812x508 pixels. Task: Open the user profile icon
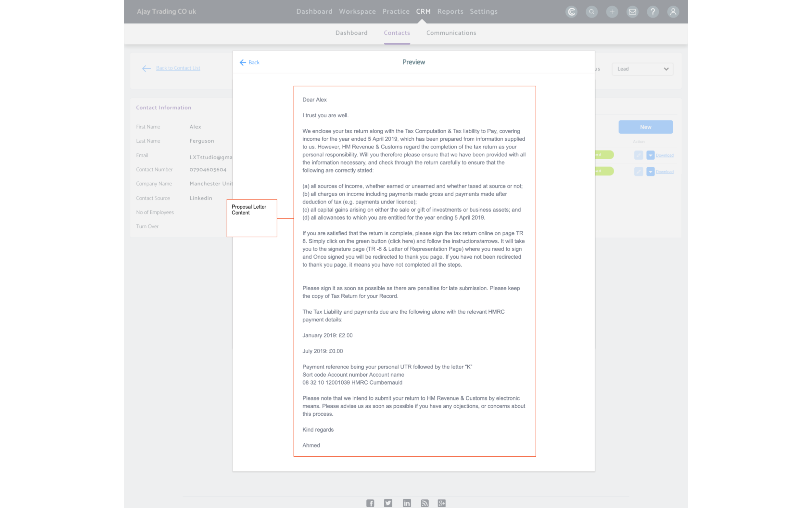pyautogui.click(x=673, y=12)
